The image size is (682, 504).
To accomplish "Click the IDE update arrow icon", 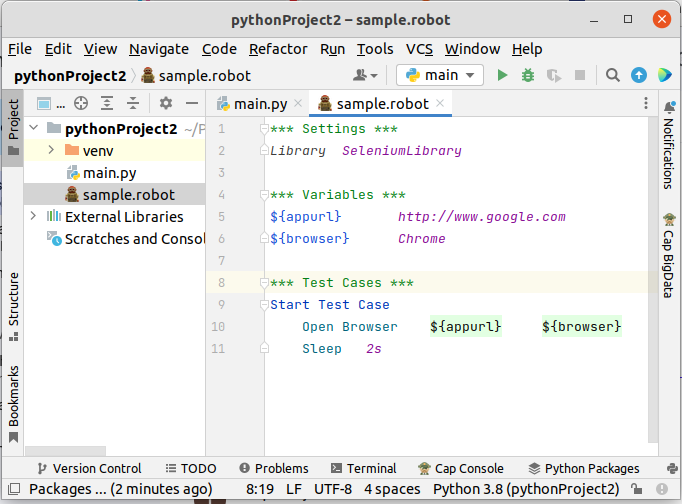I will (x=638, y=75).
